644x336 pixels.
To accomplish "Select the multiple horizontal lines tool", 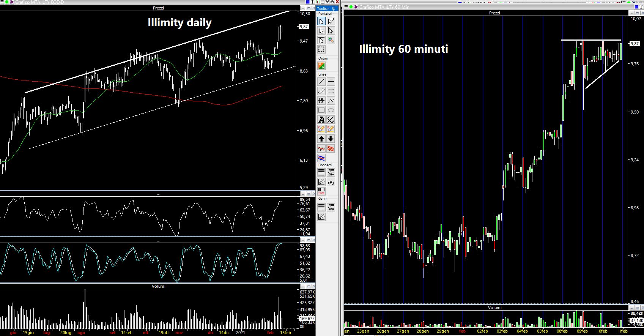I will point(331,91).
